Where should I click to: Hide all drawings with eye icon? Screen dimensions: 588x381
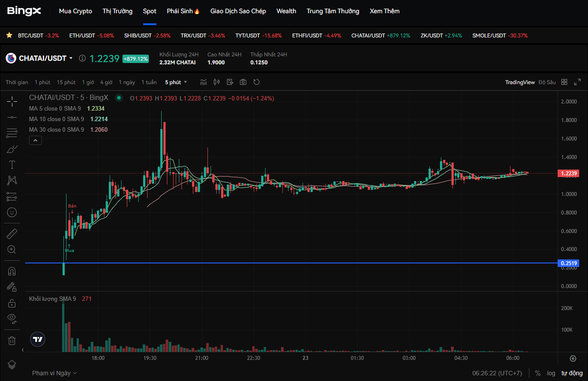point(12,318)
